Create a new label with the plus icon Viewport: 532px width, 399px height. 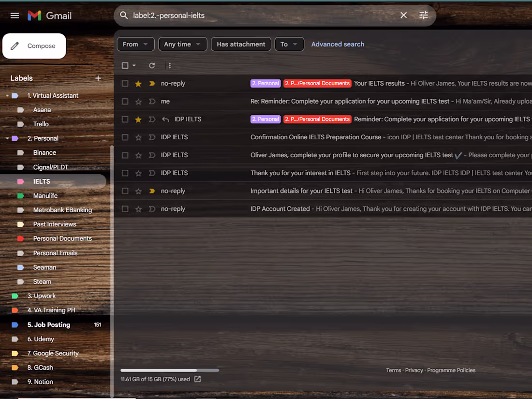(98, 78)
